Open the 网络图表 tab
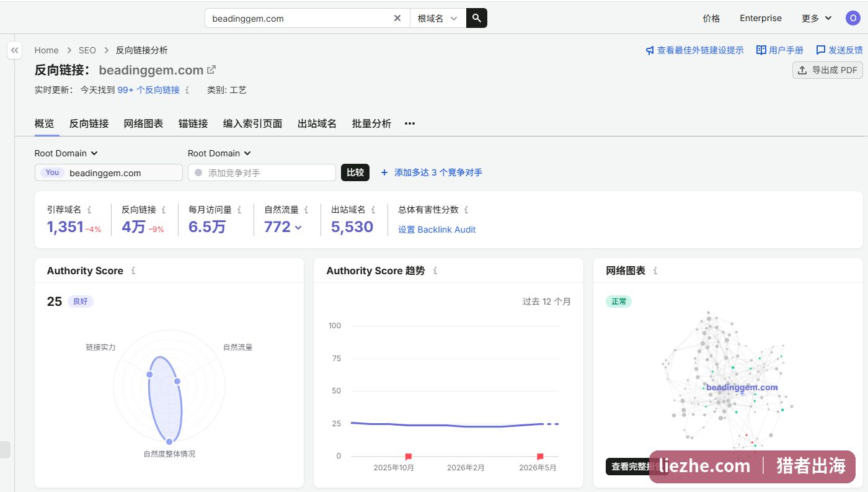The image size is (868, 492). click(144, 123)
